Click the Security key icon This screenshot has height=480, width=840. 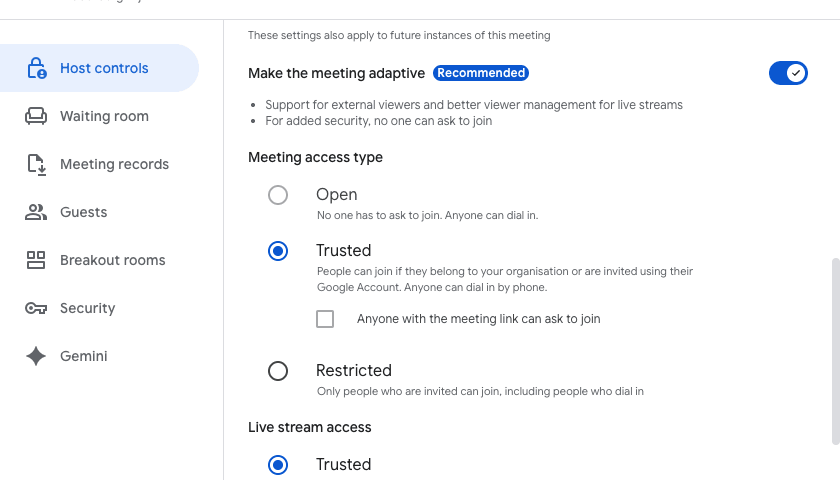pyautogui.click(x=36, y=308)
